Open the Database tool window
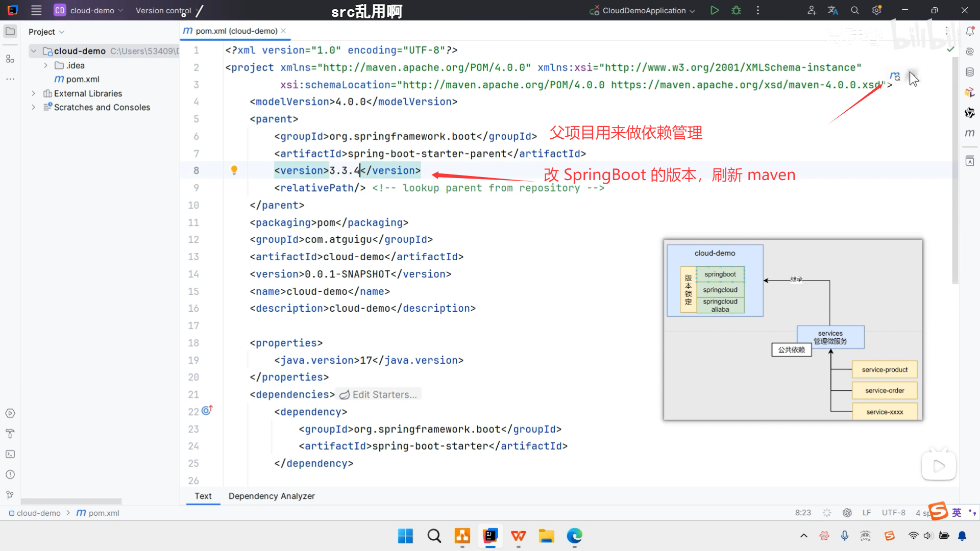The width and height of the screenshot is (980, 551). click(x=970, y=72)
